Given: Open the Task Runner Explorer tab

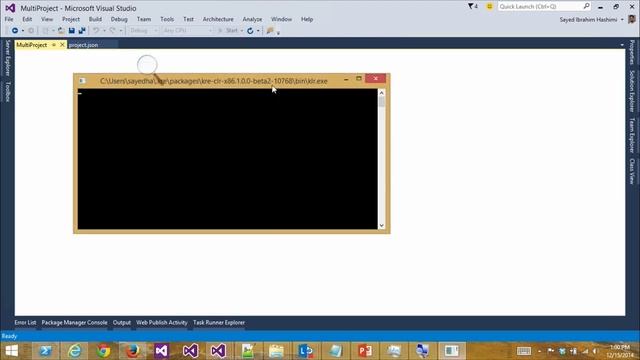Looking at the screenshot, I should point(219,322).
